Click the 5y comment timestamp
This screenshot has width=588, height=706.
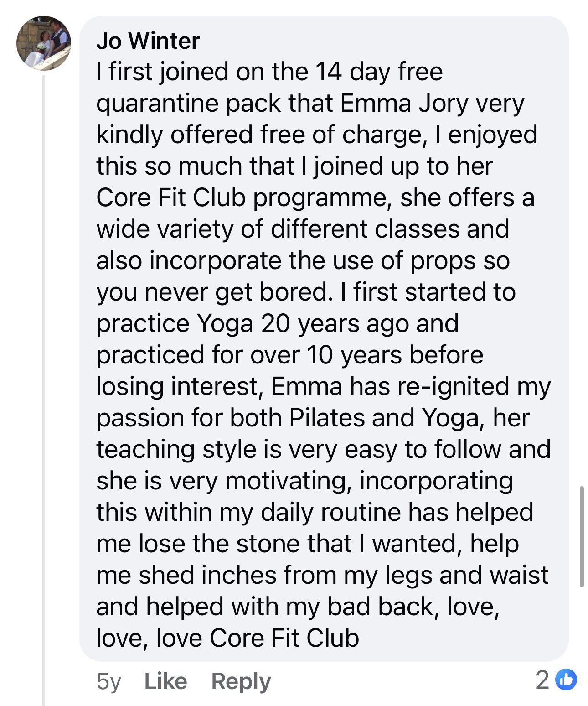click(x=109, y=681)
